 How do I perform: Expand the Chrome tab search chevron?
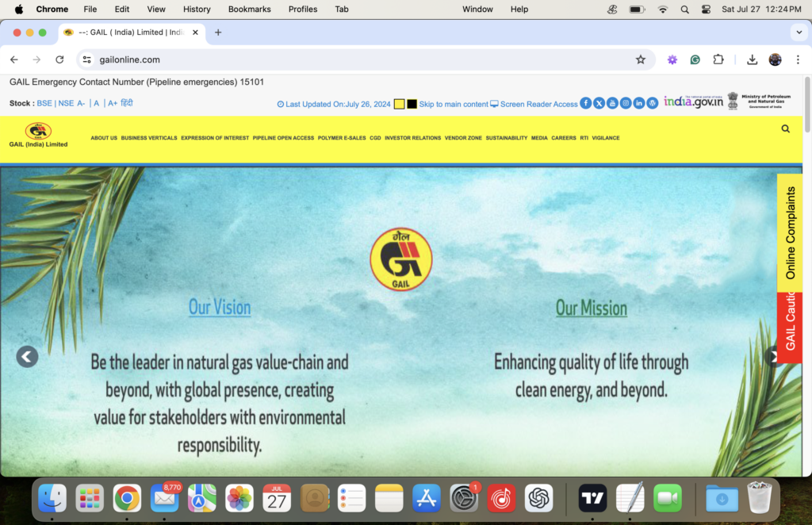(x=799, y=32)
